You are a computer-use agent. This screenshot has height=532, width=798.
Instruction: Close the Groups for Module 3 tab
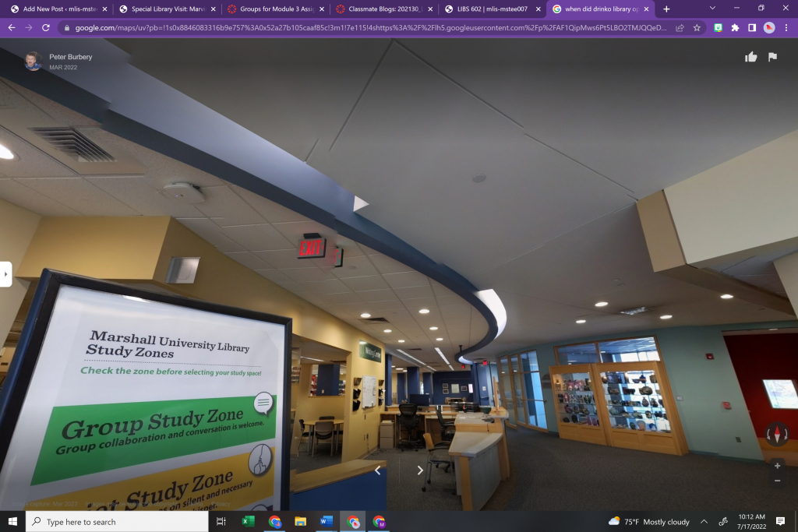point(322,9)
